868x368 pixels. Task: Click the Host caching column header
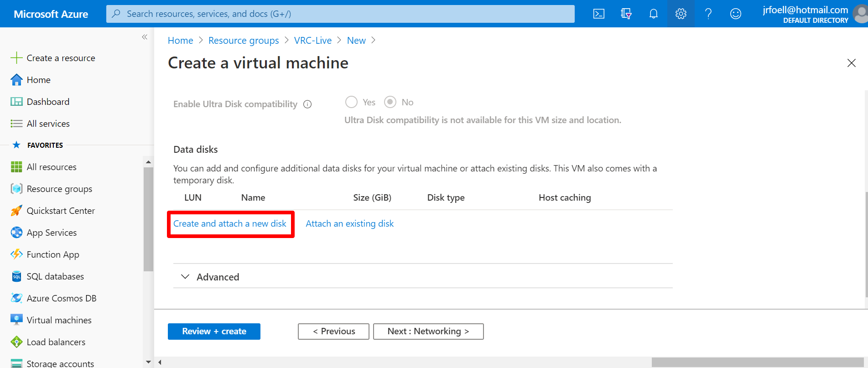tap(565, 197)
